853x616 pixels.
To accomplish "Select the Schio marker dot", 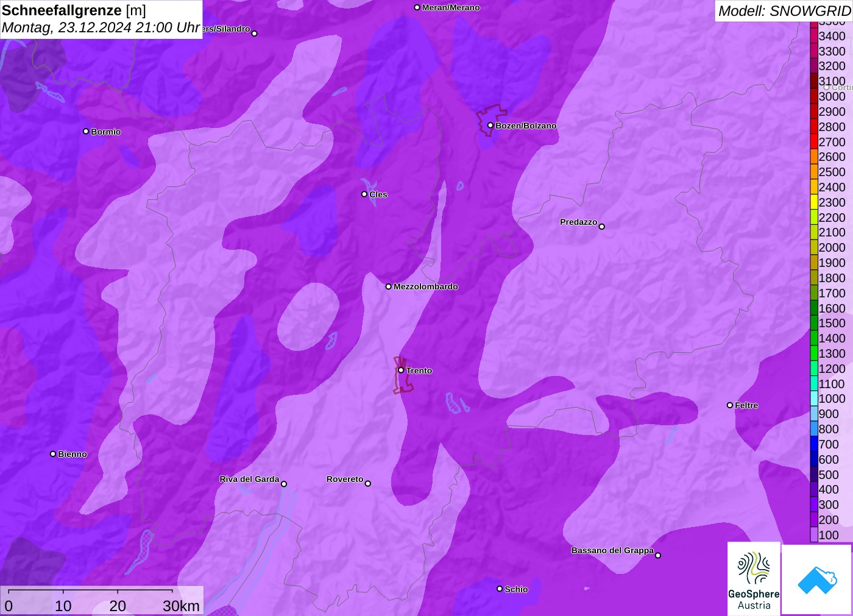I will click(x=500, y=589).
